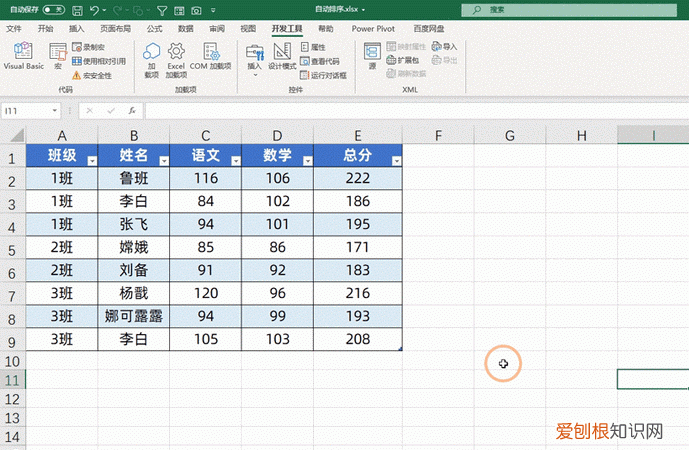Image resolution: width=689 pixels, height=450 pixels.
Task: Open the Visual Basic editor
Action: coord(23,55)
